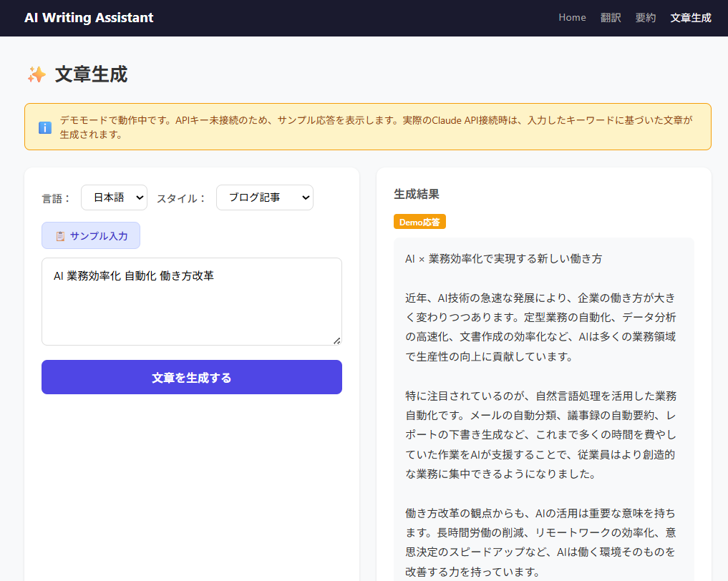Viewport: 728px width, 581px height.
Task: Click the Demo応答 badge
Action: [x=419, y=222]
